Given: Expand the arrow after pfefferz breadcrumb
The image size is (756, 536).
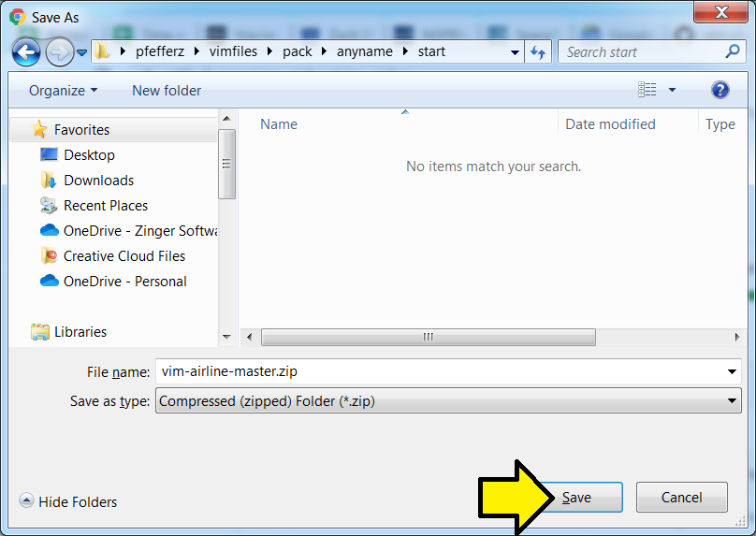Looking at the screenshot, I should pos(196,51).
